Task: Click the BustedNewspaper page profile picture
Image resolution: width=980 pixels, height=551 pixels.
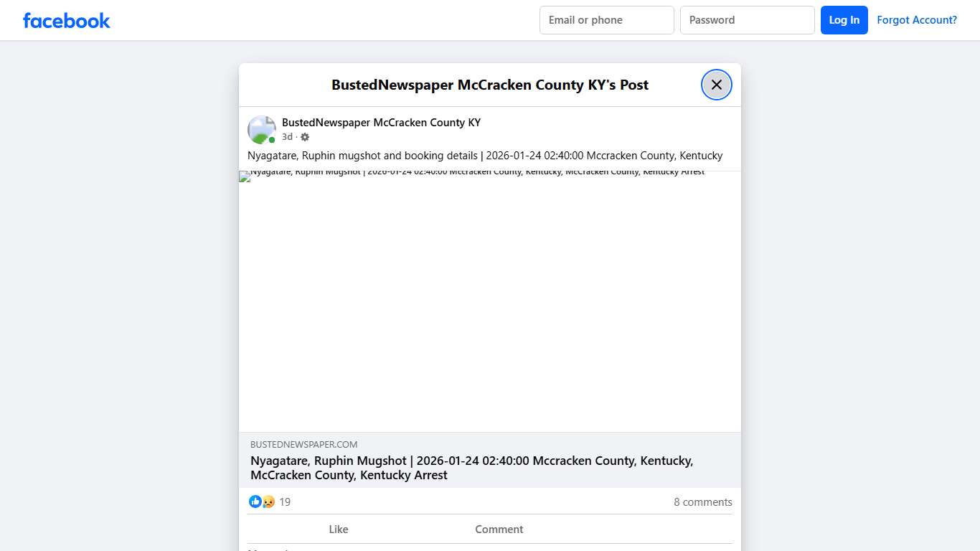Action: click(261, 129)
